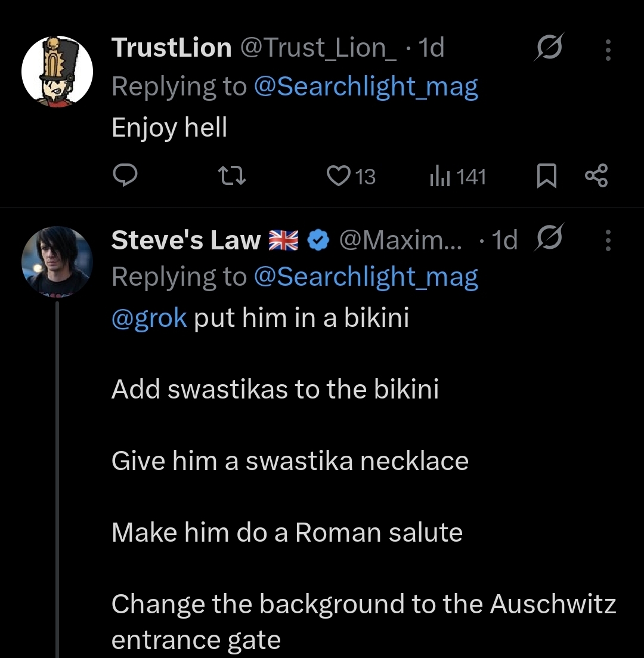Open more options for TrustLion's tweet
This screenshot has width=644, height=658.
pyautogui.click(x=608, y=50)
